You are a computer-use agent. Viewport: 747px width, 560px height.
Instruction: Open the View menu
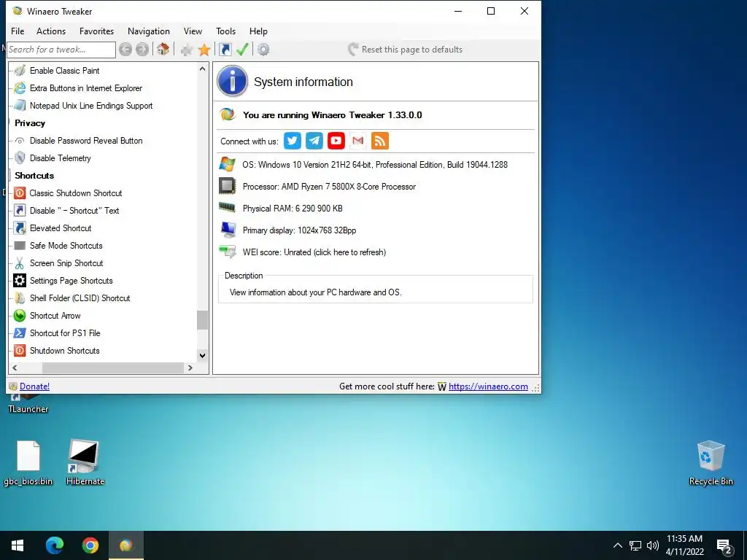coord(193,31)
